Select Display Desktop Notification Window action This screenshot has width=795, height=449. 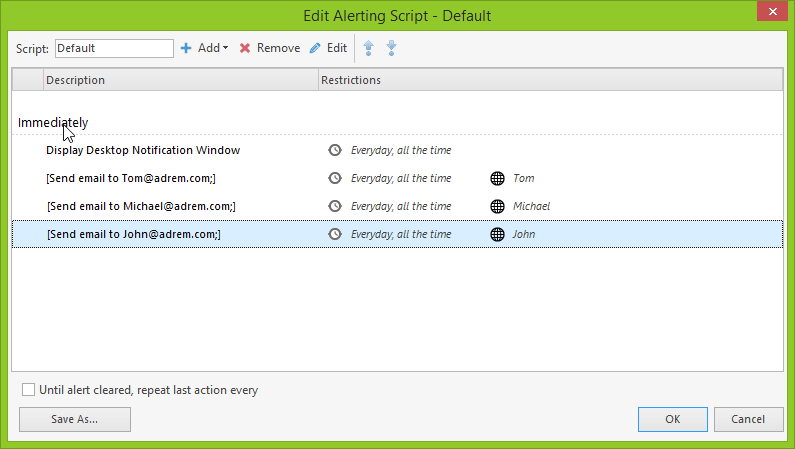pos(143,150)
